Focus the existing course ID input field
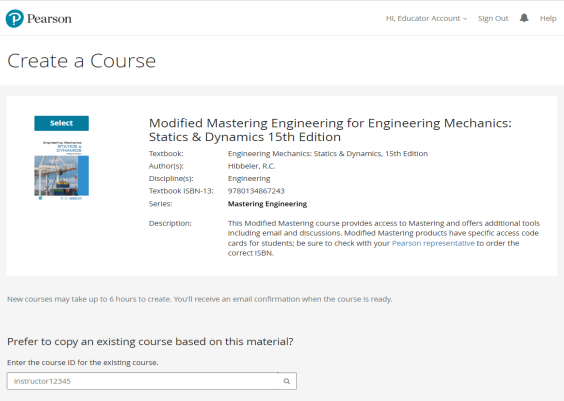Screen dimensions: 564x401 point(151,381)
